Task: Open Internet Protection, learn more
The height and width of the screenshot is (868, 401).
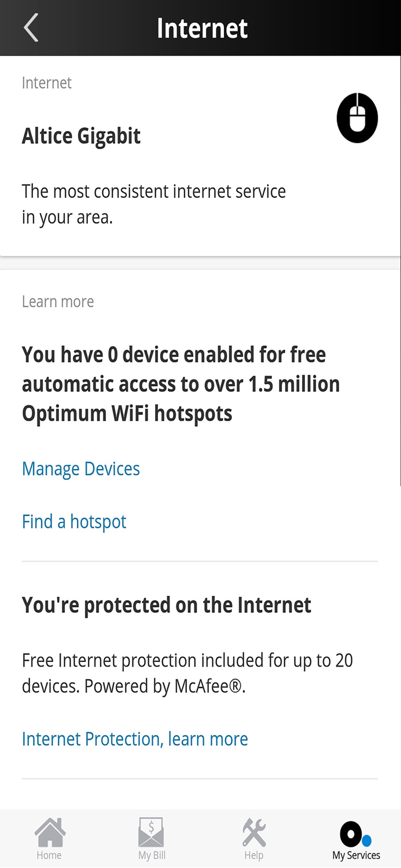Action: (x=134, y=739)
